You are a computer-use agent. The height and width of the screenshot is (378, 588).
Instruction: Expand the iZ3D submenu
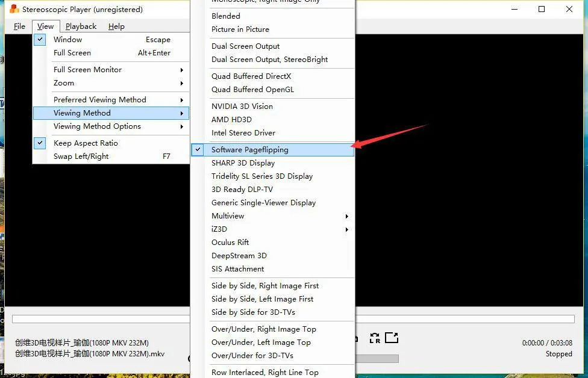273,229
